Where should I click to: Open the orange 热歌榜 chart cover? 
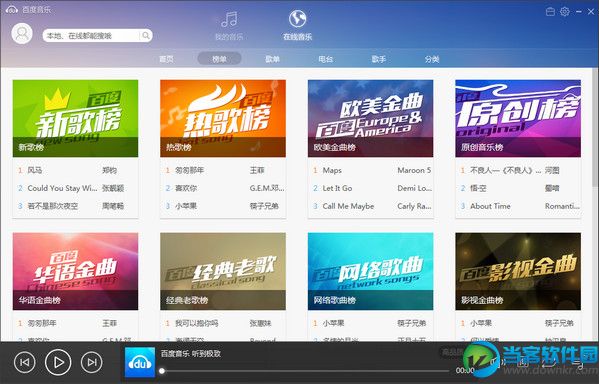pyautogui.click(x=223, y=118)
